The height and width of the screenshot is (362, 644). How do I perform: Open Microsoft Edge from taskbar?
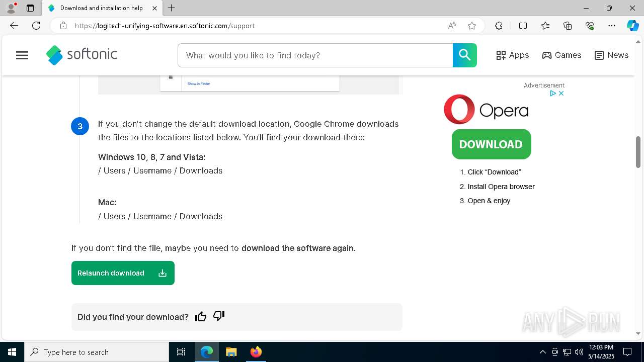pos(207,352)
